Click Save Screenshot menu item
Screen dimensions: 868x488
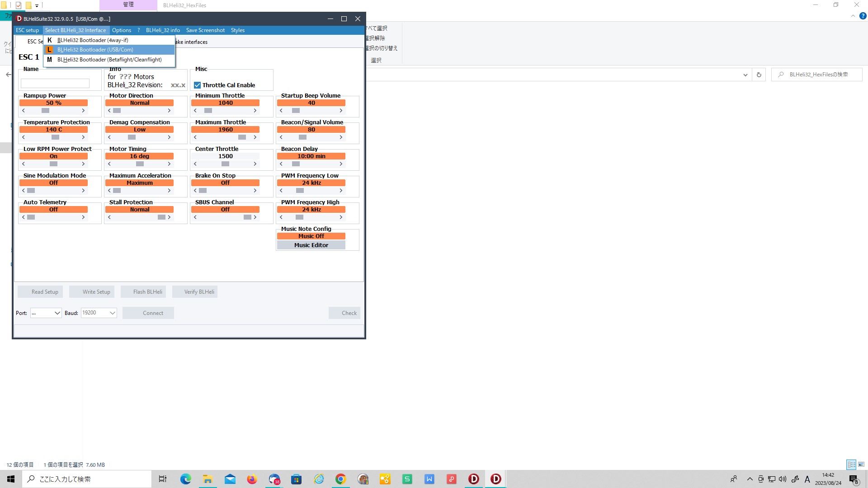click(x=205, y=30)
